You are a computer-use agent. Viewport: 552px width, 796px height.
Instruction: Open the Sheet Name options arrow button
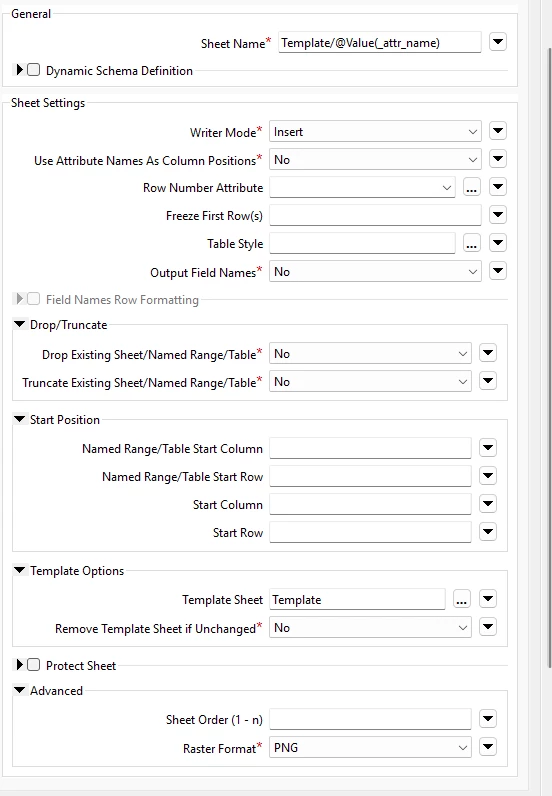(498, 42)
